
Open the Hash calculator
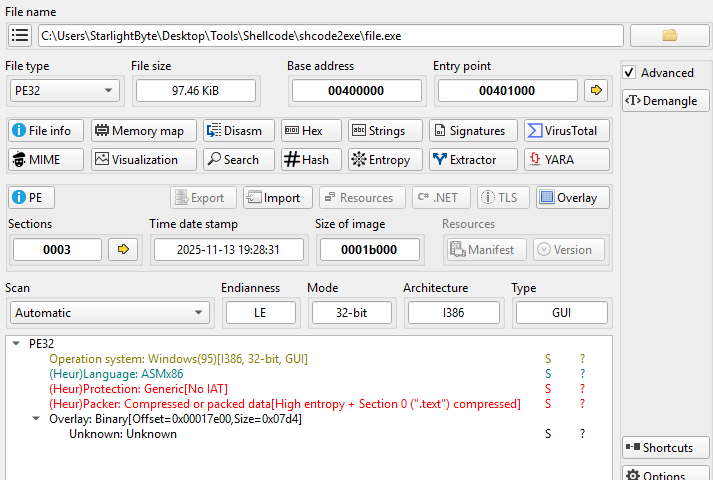306,159
